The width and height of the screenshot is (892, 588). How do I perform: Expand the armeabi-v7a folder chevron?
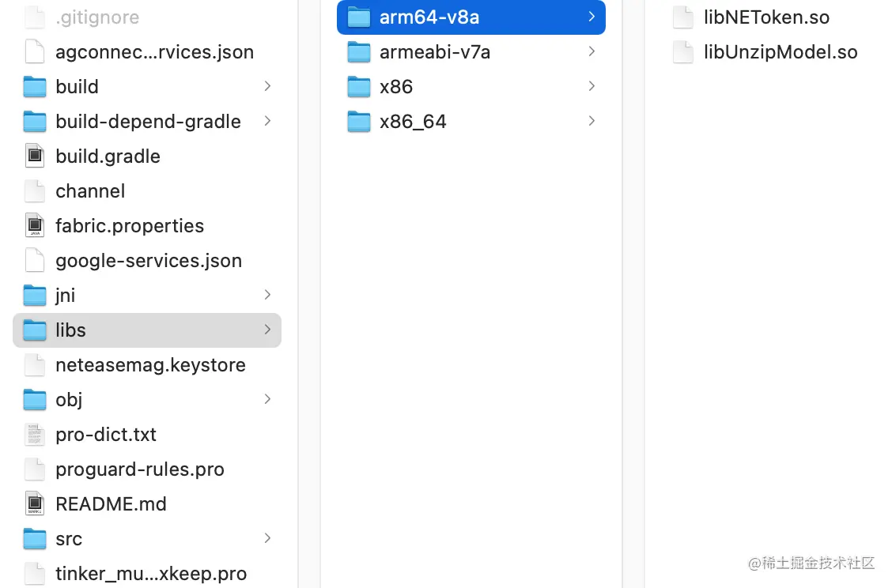(592, 51)
